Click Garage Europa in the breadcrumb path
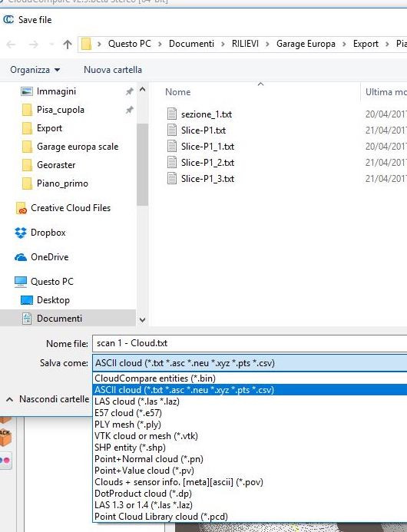 coord(306,44)
